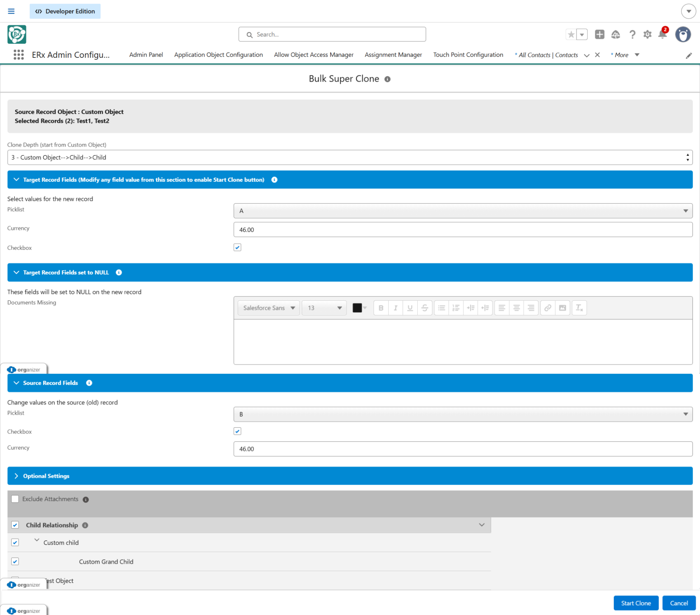Viewport: 700px width, 615px height.
Task: Open the App Launcher grid
Action: click(x=19, y=55)
